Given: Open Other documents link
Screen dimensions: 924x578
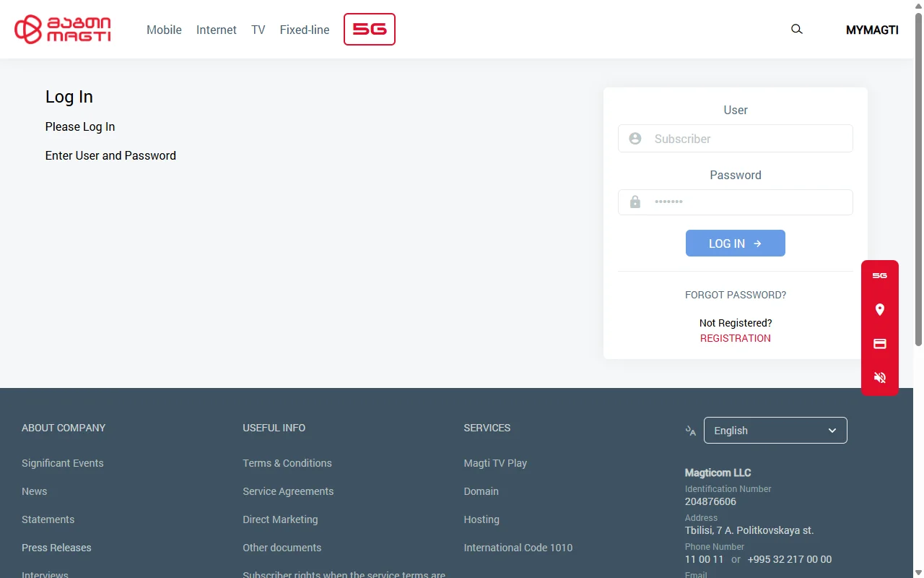Looking at the screenshot, I should click(282, 548).
